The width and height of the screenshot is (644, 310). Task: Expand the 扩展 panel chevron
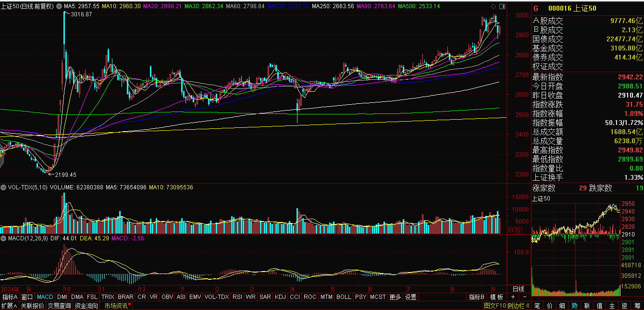pyautogui.click(x=9, y=306)
